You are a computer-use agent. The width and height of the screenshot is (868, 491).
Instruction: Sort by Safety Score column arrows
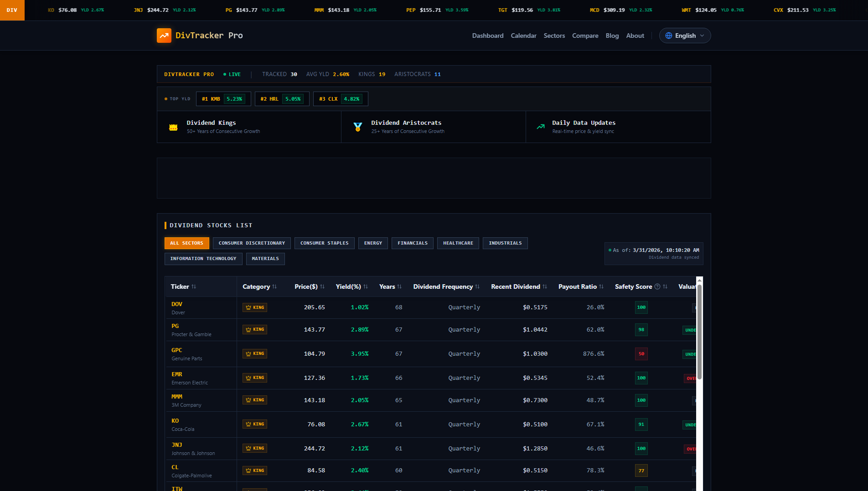pyautogui.click(x=665, y=286)
